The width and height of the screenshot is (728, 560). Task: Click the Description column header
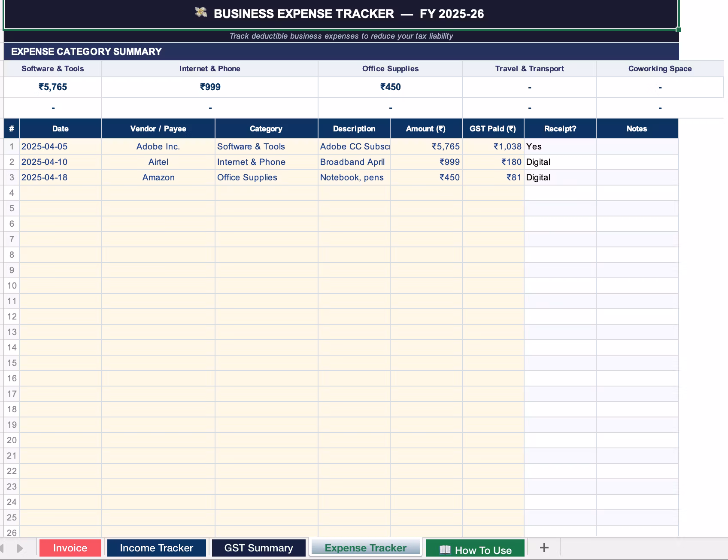(354, 129)
